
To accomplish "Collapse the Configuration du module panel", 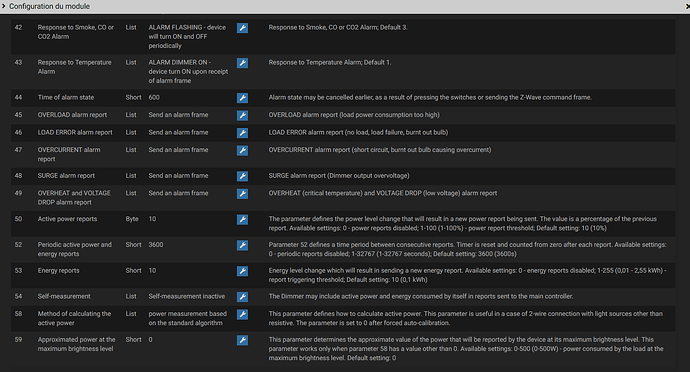I will click(4, 6).
